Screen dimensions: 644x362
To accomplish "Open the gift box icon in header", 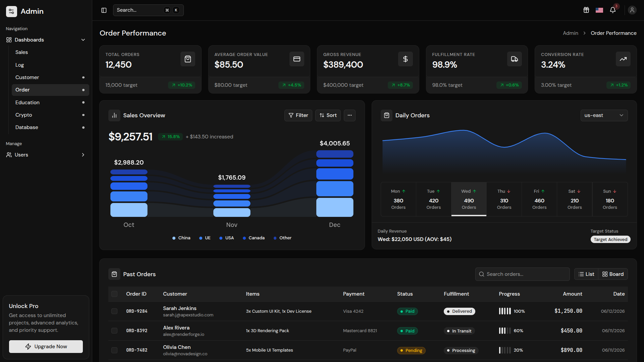I will pyautogui.click(x=586, y=10).
